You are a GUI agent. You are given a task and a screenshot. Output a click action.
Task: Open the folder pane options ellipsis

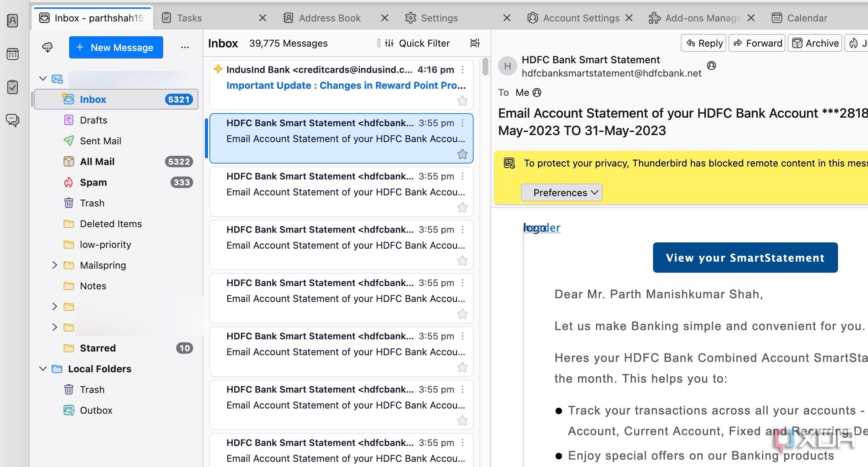(185, 47)
